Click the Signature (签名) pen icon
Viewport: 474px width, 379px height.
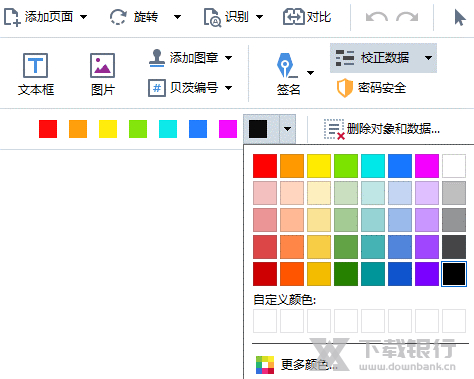tap(286, 65)
